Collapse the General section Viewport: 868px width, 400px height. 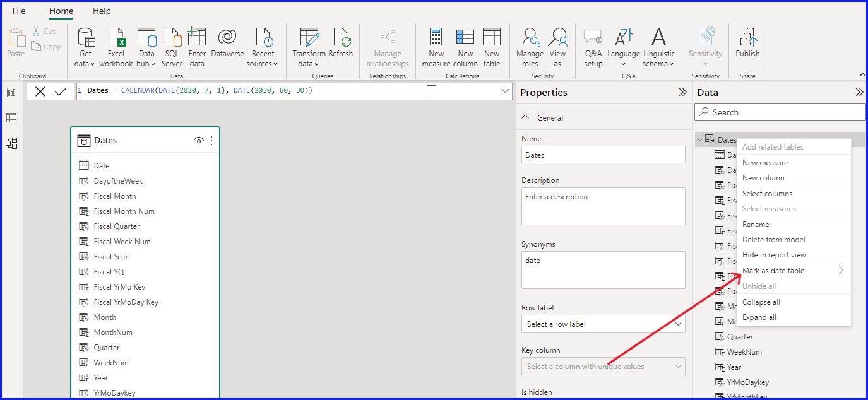(526, 118)
